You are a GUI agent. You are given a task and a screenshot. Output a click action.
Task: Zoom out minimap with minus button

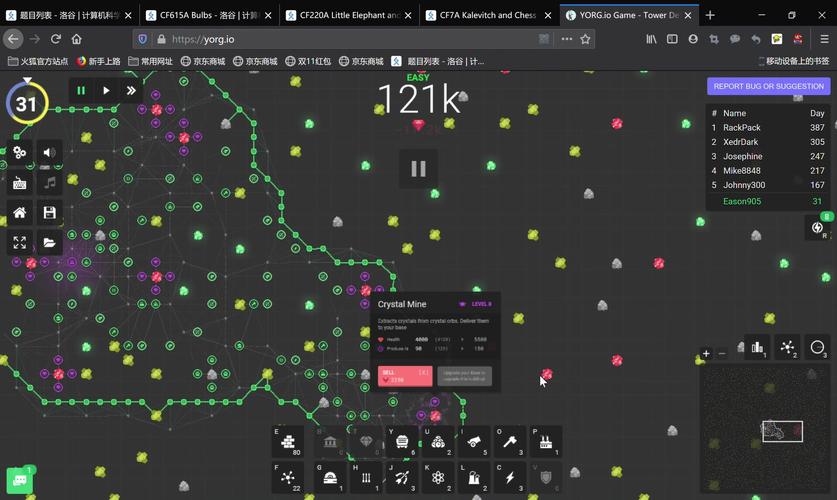(722, 353)
